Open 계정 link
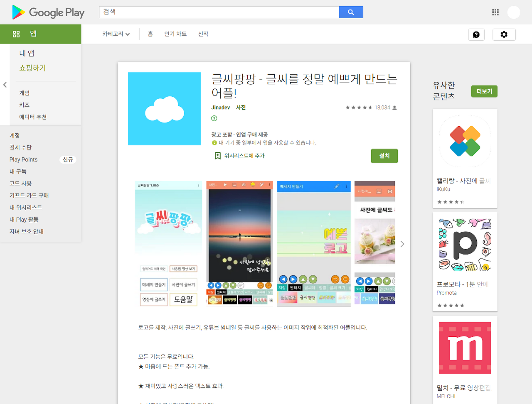Screen dimensions: 532x404 (15, 135)
